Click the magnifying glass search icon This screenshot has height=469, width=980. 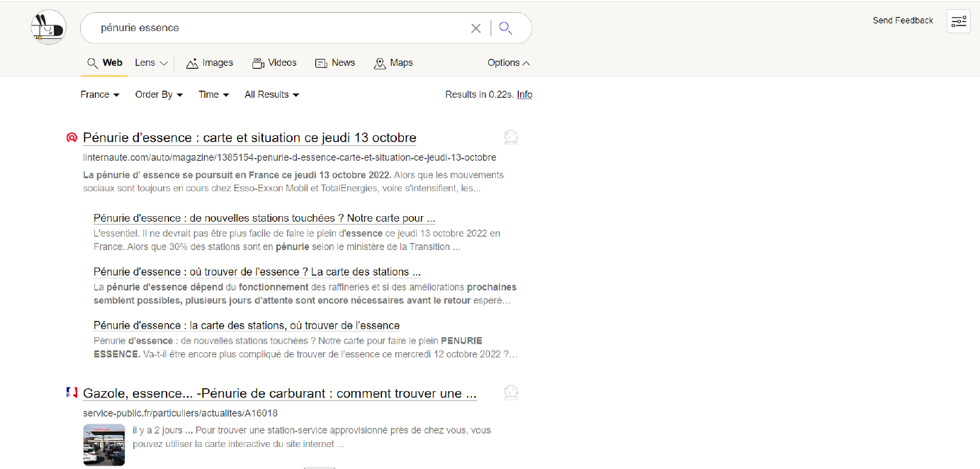coord(505,28)
